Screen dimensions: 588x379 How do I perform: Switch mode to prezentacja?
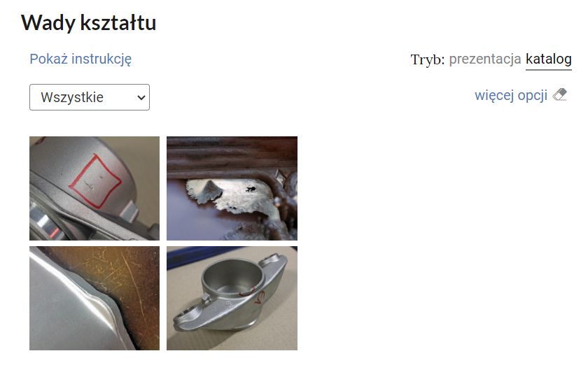coord(485,59)
